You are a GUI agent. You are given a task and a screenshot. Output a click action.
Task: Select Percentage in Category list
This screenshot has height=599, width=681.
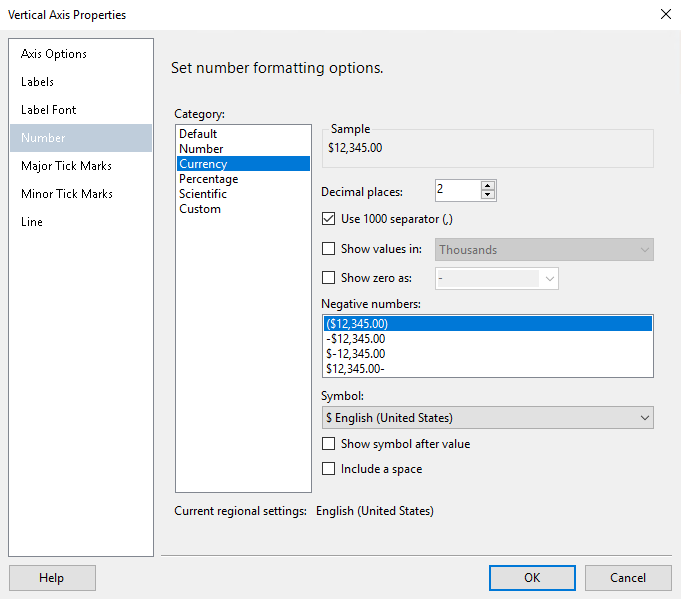tap(208, 179)
